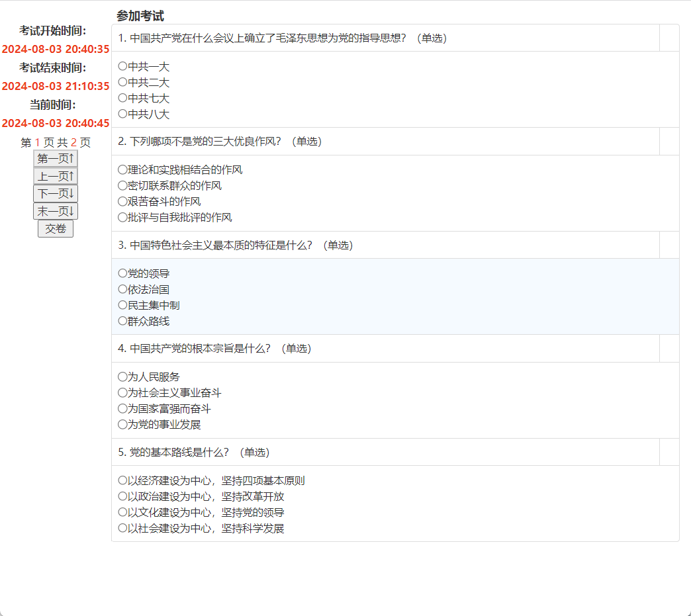
Task: Submit the exam with 交卷 button
Action: 56,229
